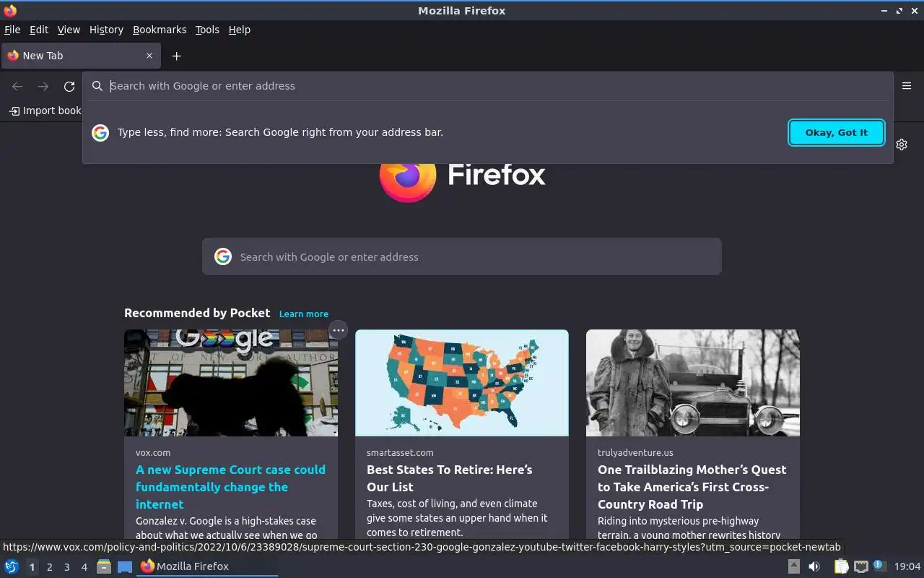Open the History menu
The image size is (924, 578).
(x=106, y=30)
